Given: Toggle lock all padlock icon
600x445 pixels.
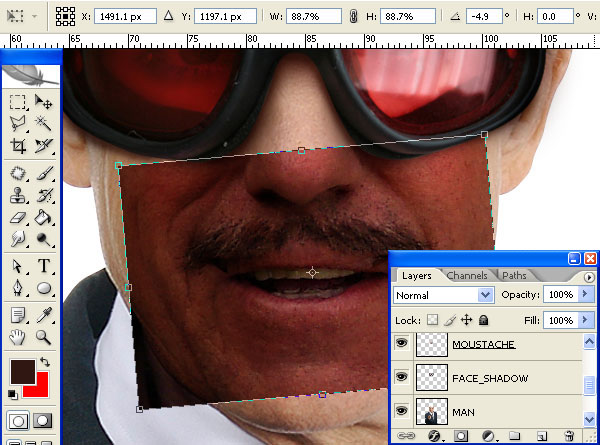Looking at the screenshot, I should point(483,320).
